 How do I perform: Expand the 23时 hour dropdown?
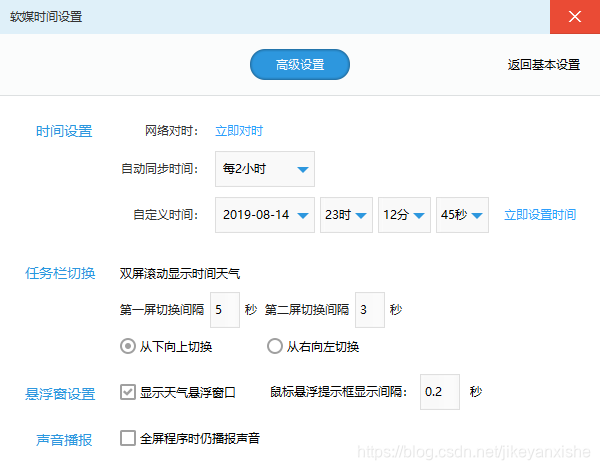pyautogui.click(x=346, y=215)
